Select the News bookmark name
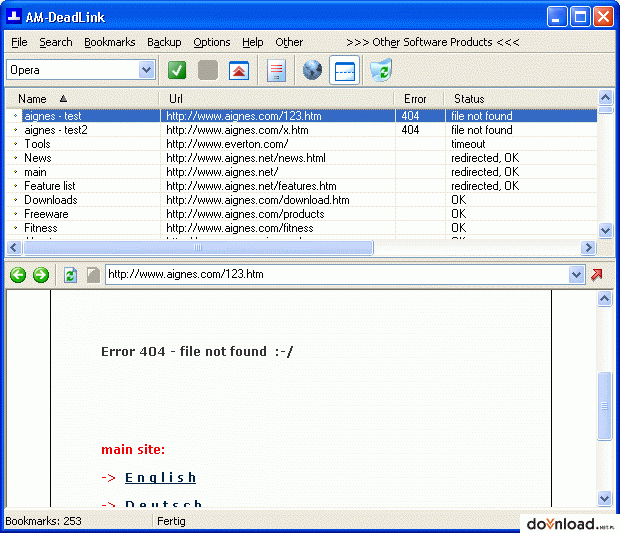This screenshot has height=533, width=620. [38, 158]
